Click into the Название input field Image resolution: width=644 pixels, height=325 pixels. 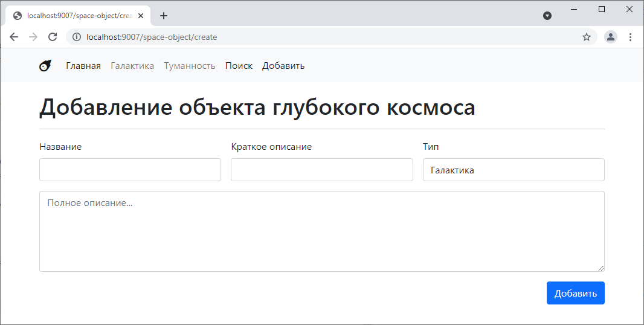[x=130, y=170]
